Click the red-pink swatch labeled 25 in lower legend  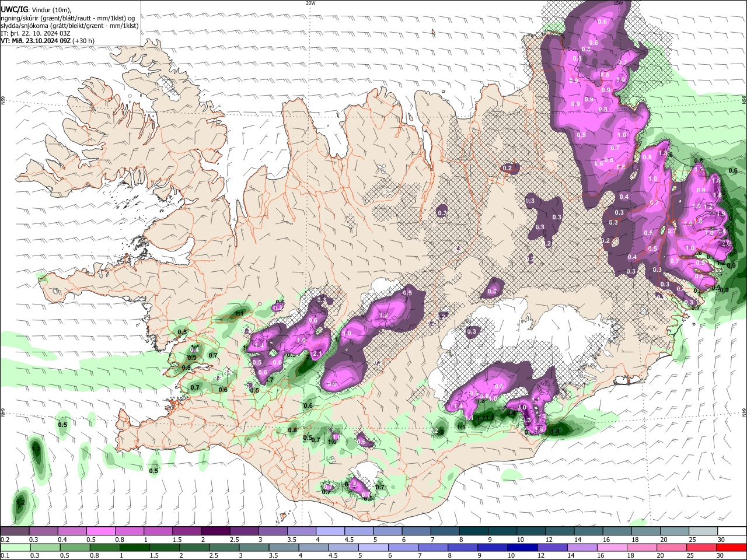[702, 547]
